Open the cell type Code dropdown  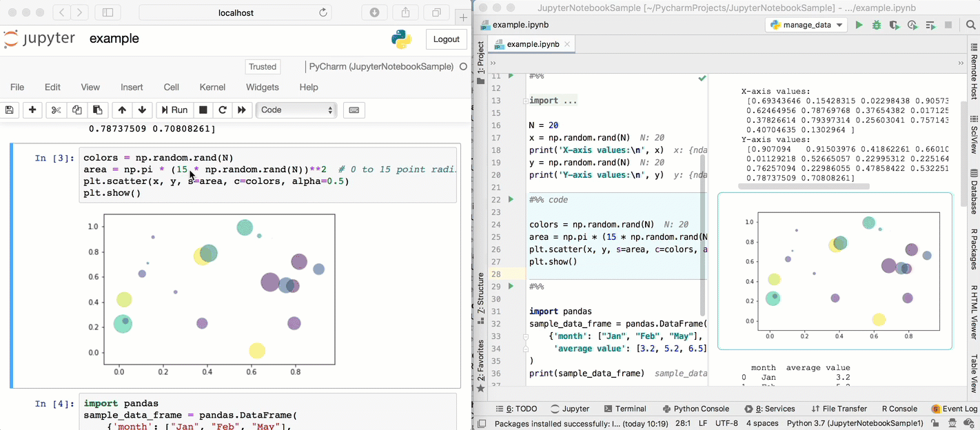click(x=296, y=110)
